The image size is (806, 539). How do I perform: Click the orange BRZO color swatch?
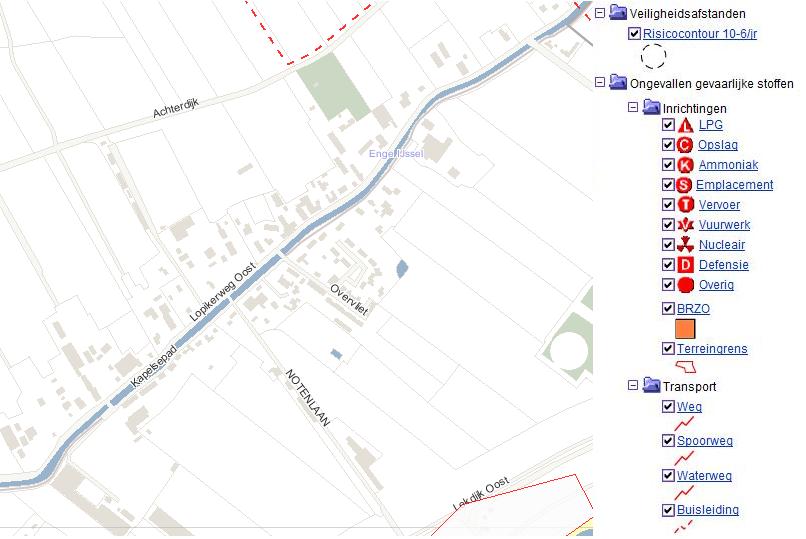coord(685,328)
